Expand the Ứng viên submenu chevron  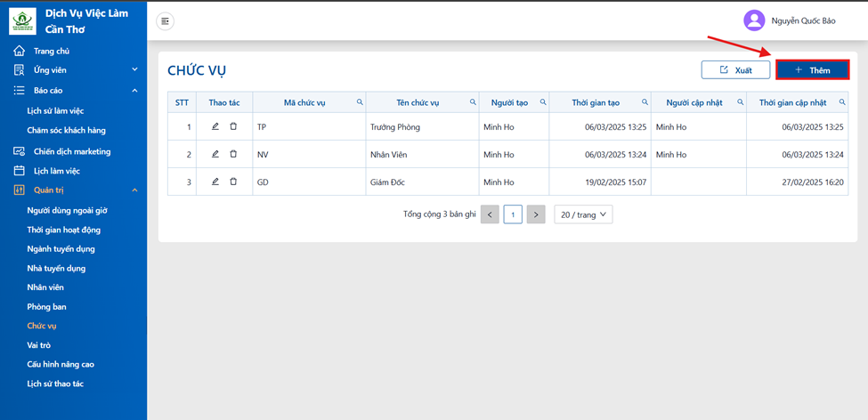(x=134, y=69)
